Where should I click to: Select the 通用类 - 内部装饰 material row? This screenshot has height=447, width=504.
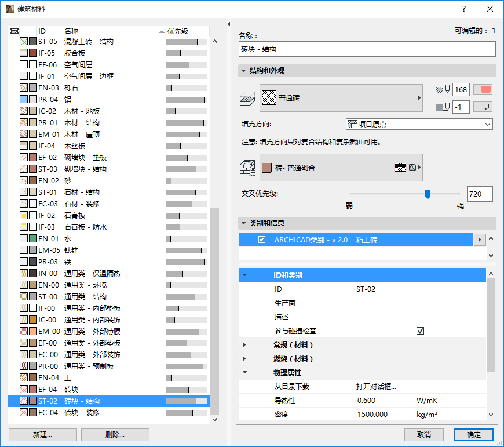[109, 319]
